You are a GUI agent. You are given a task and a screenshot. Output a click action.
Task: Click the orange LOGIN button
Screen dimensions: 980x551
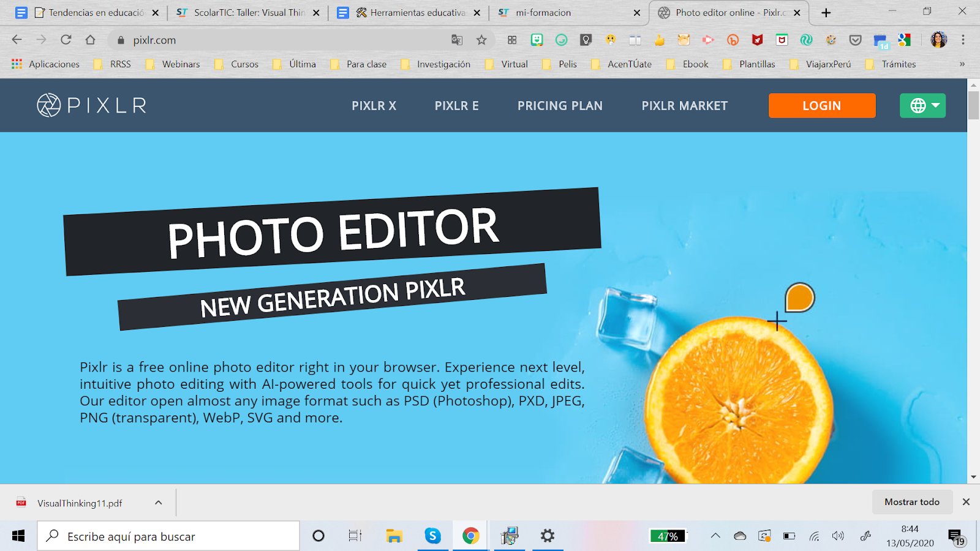tap(822, 105)
